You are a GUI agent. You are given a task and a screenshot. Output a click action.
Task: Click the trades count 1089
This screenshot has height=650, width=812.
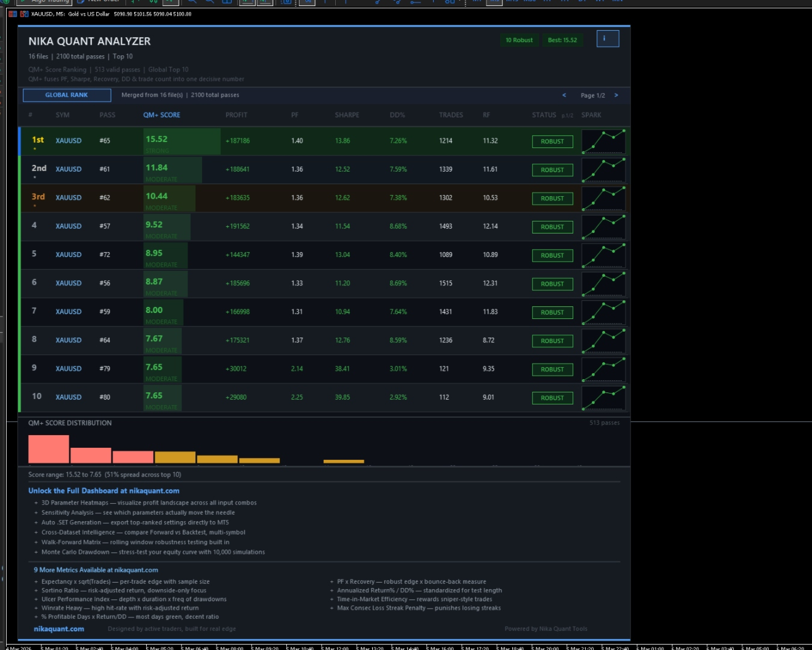[x=446, y=255]
